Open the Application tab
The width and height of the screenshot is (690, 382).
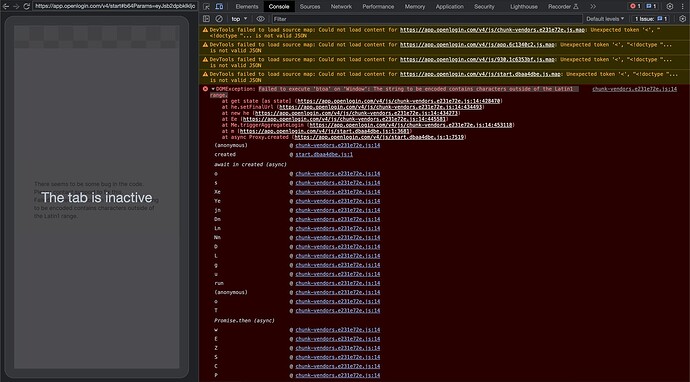[x=450, y=7]
